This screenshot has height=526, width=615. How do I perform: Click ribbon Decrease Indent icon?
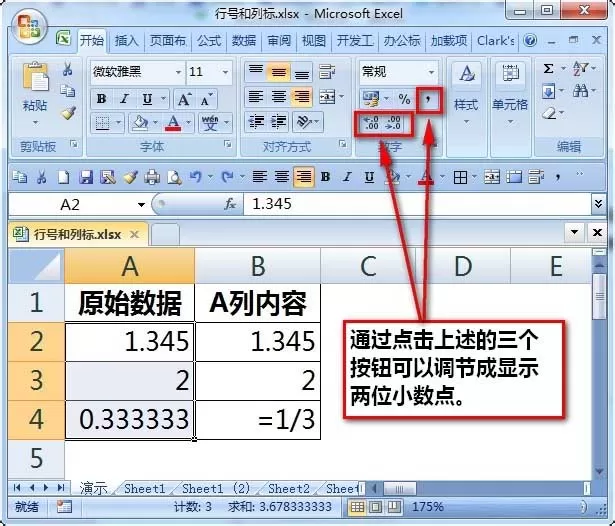(256, 122)
